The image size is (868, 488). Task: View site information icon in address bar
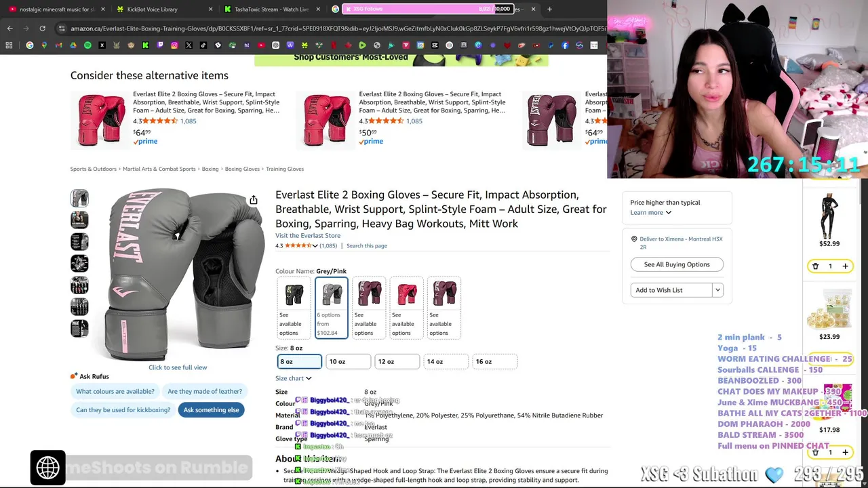[x=62, y=28]
